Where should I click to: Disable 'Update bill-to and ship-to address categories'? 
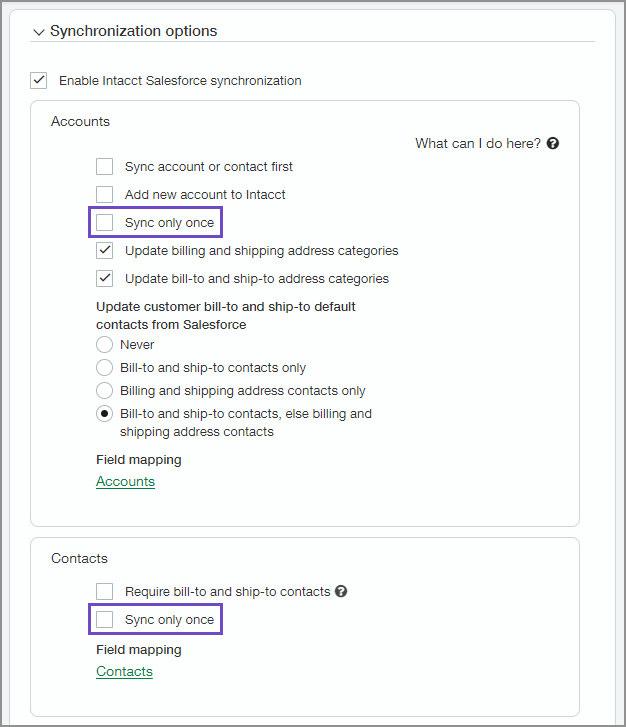(x=105, y=279)
